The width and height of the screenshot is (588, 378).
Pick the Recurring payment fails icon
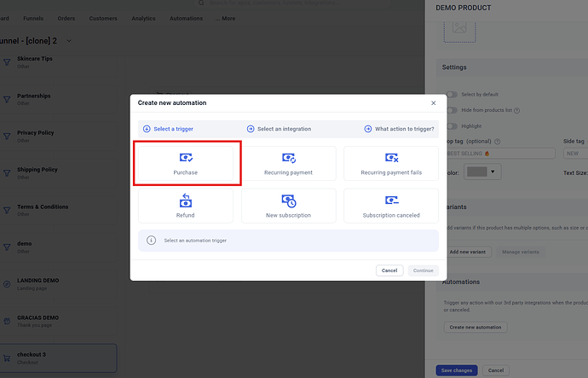pos(391,158)
